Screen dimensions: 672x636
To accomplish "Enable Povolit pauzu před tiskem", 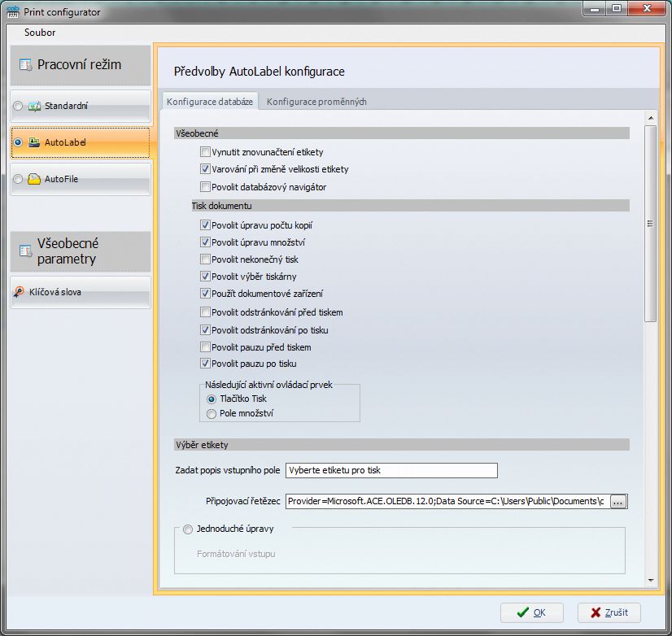I will pos(205,347).
